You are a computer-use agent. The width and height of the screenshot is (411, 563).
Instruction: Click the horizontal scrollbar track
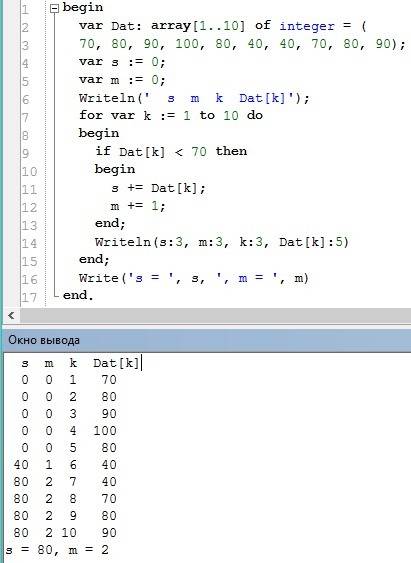click(215, 316)
